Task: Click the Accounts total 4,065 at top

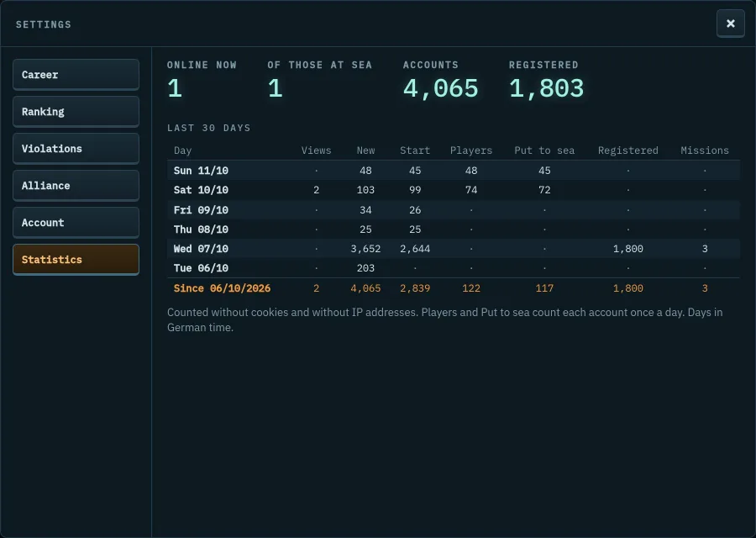Action: (441, 88)
